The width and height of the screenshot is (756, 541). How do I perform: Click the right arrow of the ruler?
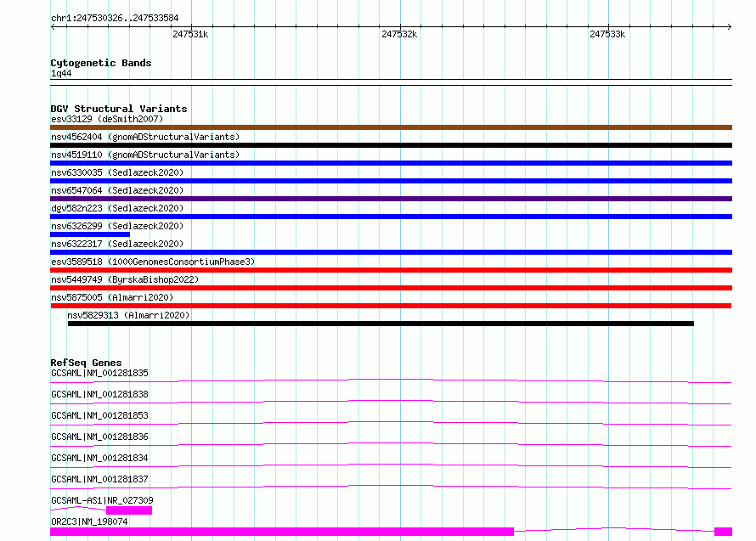pyautogui.click(x=729, y=27)
